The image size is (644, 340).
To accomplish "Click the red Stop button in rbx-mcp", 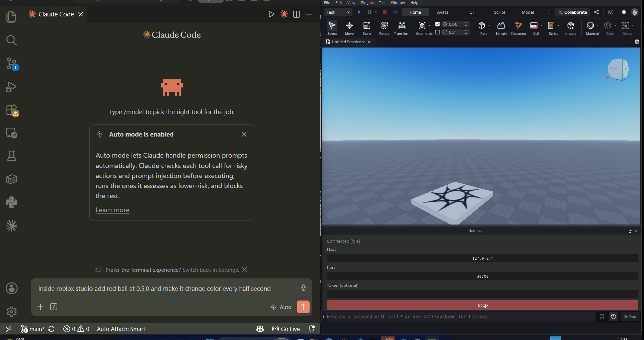I will click(483, 305).
